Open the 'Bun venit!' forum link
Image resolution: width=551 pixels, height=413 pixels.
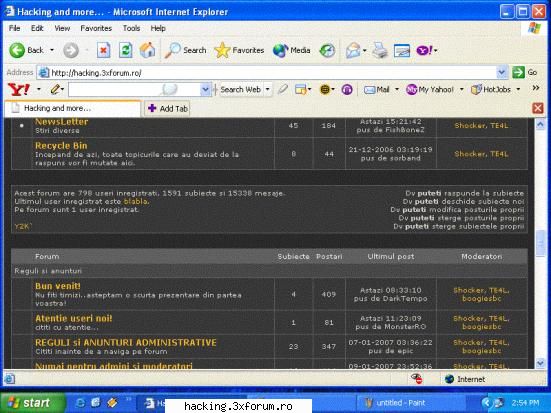click(58, 286)
